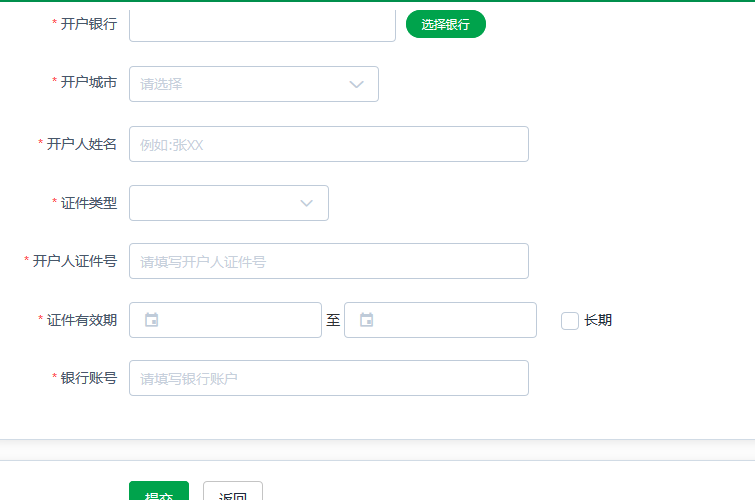The width and height of the screenshot is (755, 503).
Task: Click the 请选择 placeholder in 开户城市
Action: [x=162, y=84]
